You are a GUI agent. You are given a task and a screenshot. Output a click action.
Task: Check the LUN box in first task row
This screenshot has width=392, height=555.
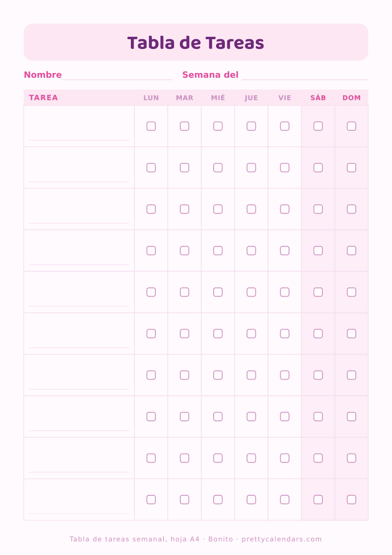[151, 126]
